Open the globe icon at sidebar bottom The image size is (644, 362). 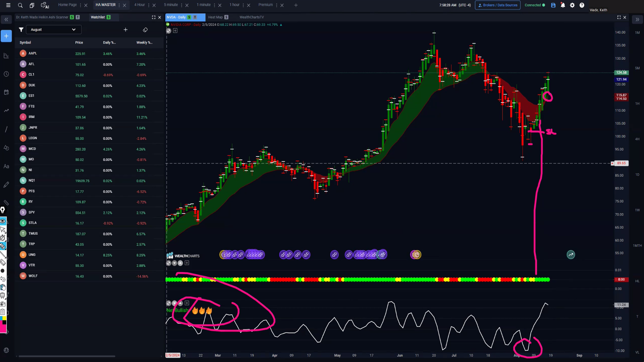6,350
